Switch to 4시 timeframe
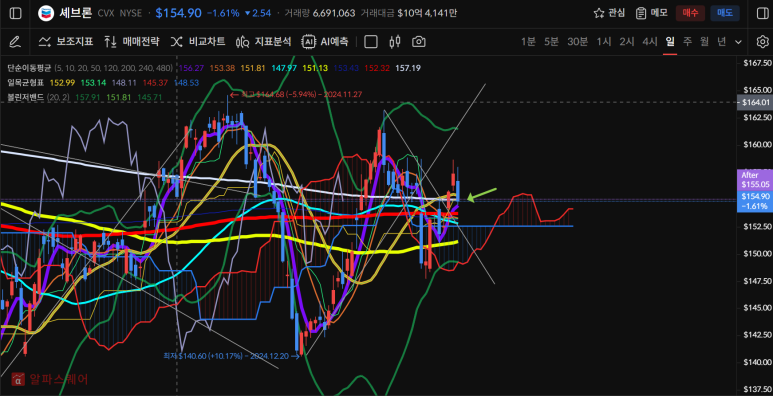The height and width of the screenshot is (396, 773). coord(650,42)
